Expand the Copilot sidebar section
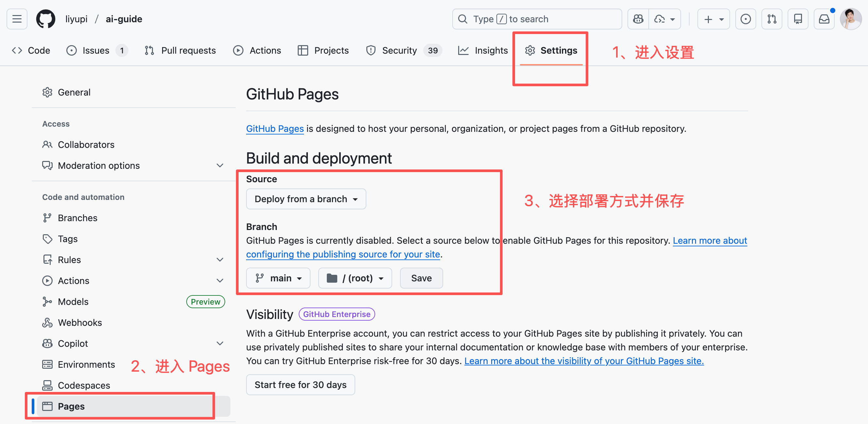This screenshot has width=868, height=424. (220, 344)
